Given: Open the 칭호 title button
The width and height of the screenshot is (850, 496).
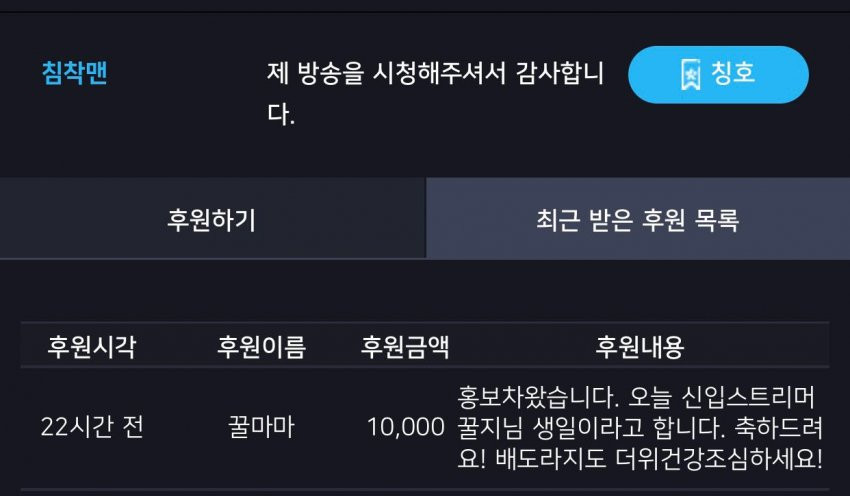Looking at the screenshot, I should [x=718, y=74].
